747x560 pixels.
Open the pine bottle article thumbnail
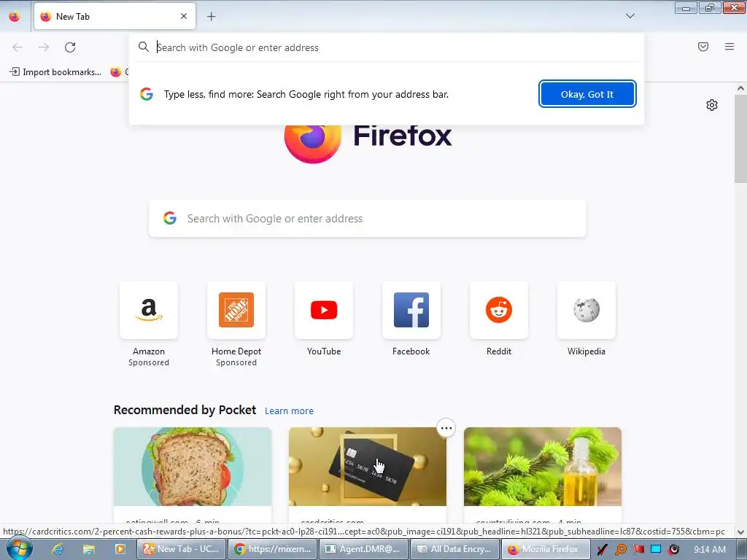[x=543, y=466]
